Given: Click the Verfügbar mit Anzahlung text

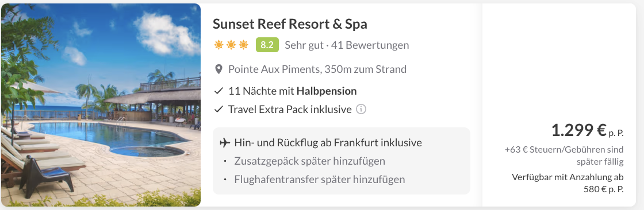Looking at the screenshot, I should [568, 184].
